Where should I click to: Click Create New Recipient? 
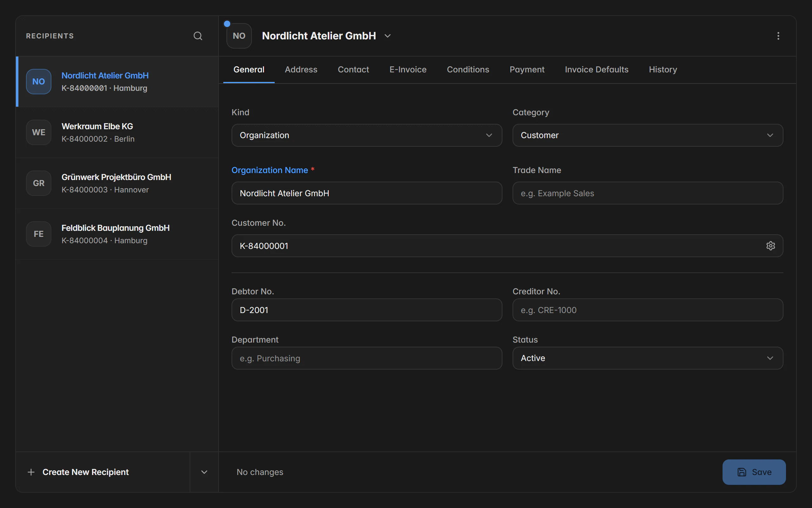click(x=103, y=472)
